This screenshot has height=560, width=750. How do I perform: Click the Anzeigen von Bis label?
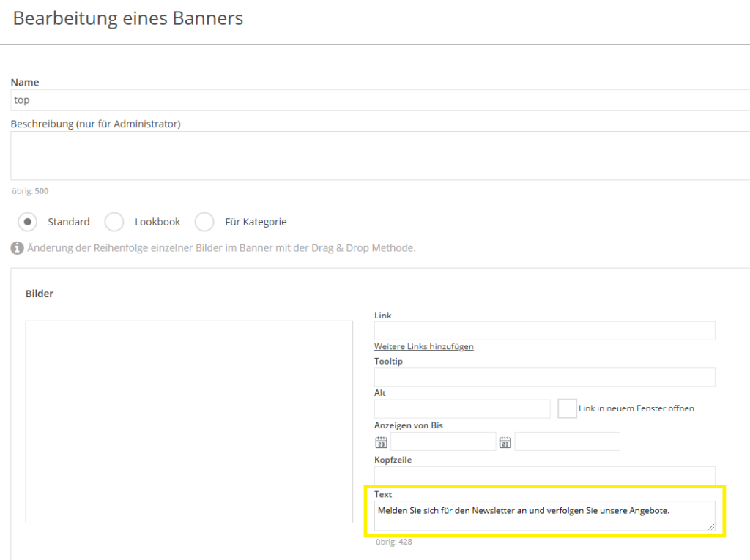click(409, 425)
